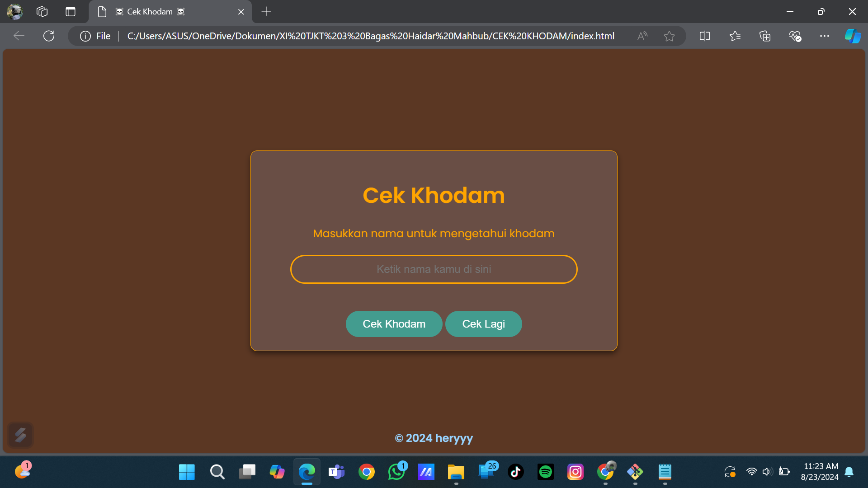Open Collections icon in toolbar

(x=765, y=36)
